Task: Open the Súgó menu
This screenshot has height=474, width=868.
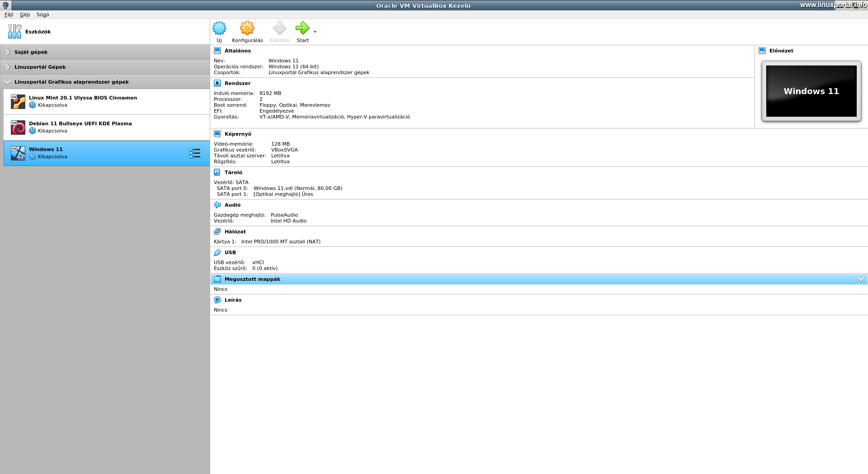Action: pos(42,14)
